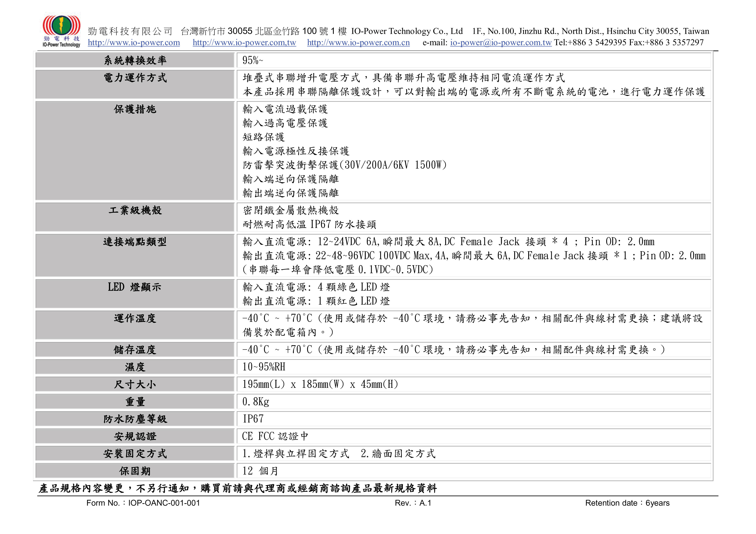This screenshot has width=756, height=534.
Task: Click the 0.8Kg weight value
Action: coord(256,402)
